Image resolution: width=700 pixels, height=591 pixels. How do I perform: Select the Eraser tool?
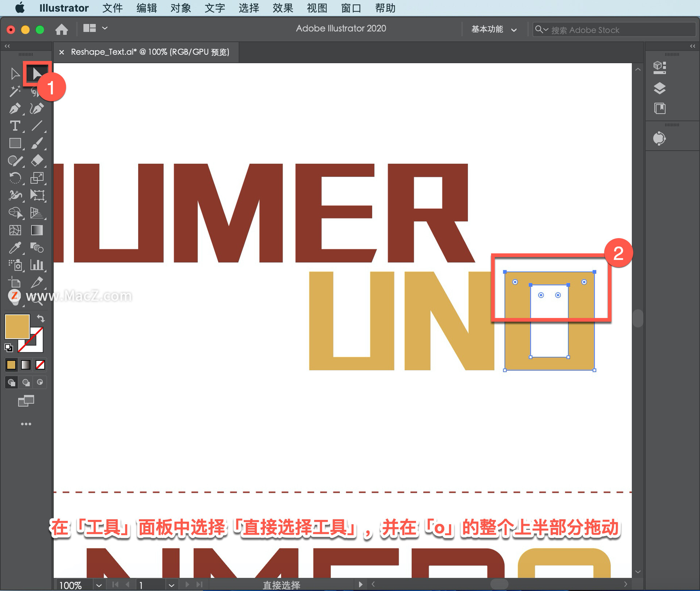coord(37,160)
